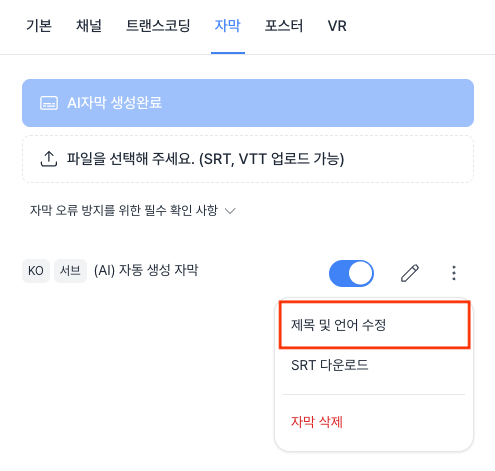Click the (AI) 자동 생성 자막 title text
Viewport: 495px width, 471px height.
(x=146, y=270)
